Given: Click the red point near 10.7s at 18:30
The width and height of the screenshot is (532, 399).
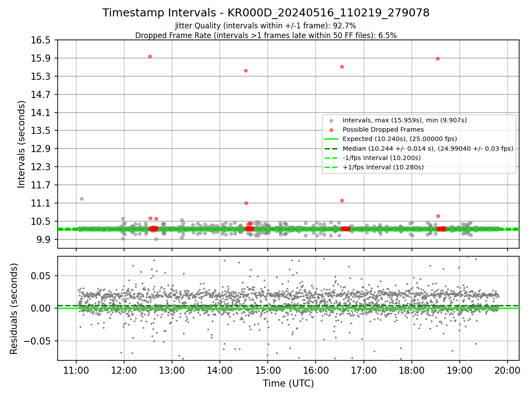Looking at the screenshot, I should 438,216.
